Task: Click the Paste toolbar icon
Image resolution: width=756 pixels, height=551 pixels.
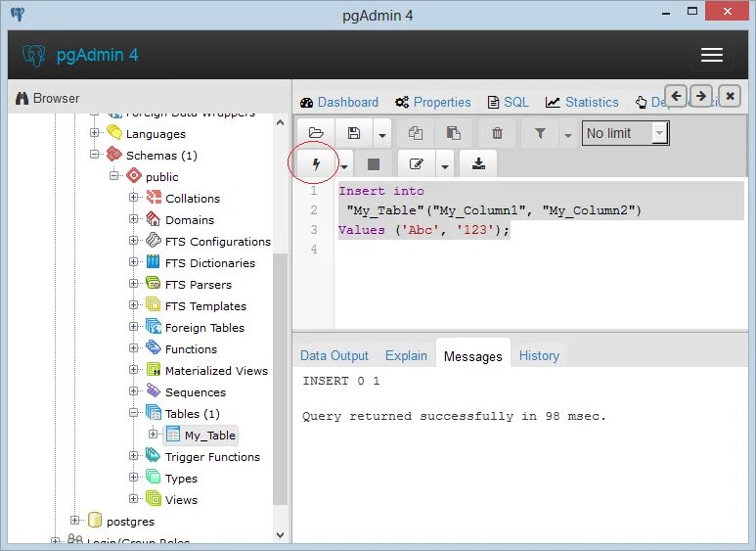Action: tap(453, 133)
